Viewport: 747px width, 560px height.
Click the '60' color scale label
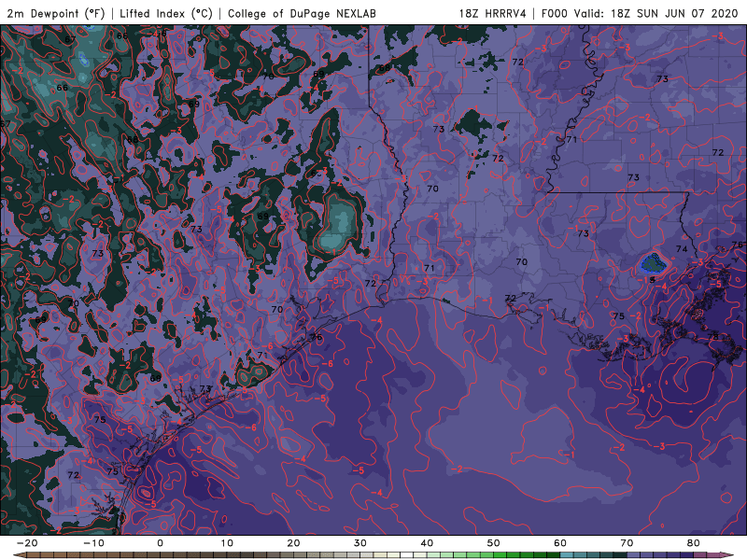coord(560,543)
